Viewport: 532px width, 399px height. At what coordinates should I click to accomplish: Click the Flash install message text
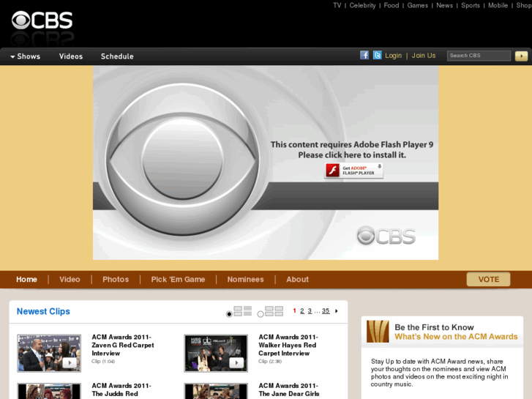pos(352,150)
